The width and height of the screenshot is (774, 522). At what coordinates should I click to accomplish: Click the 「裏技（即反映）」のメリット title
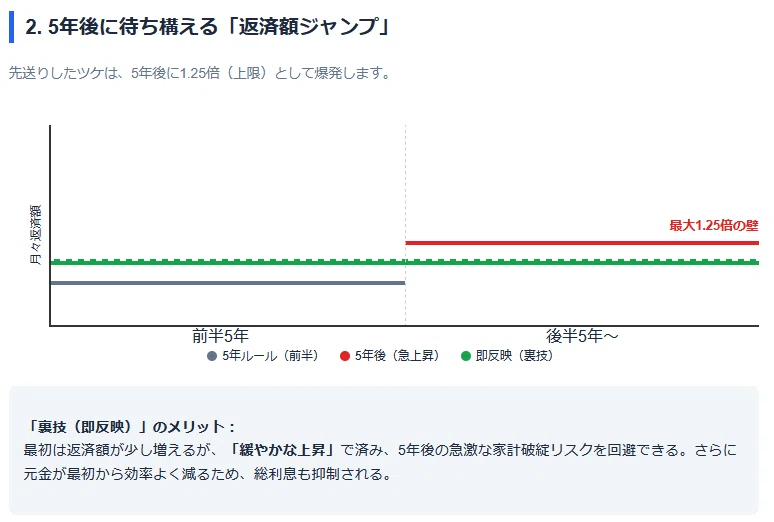coord(131,427)
